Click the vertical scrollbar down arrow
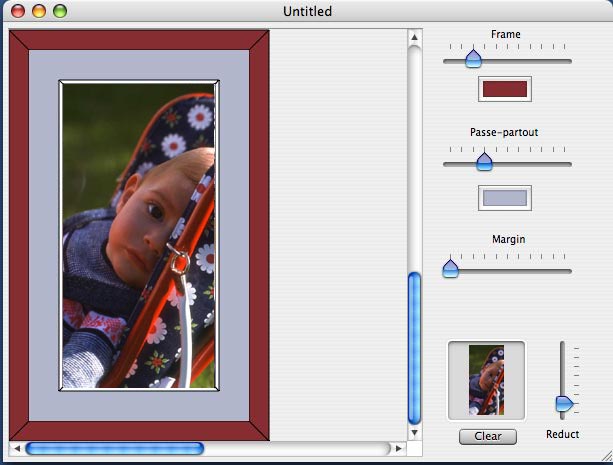 coord(414,433)
